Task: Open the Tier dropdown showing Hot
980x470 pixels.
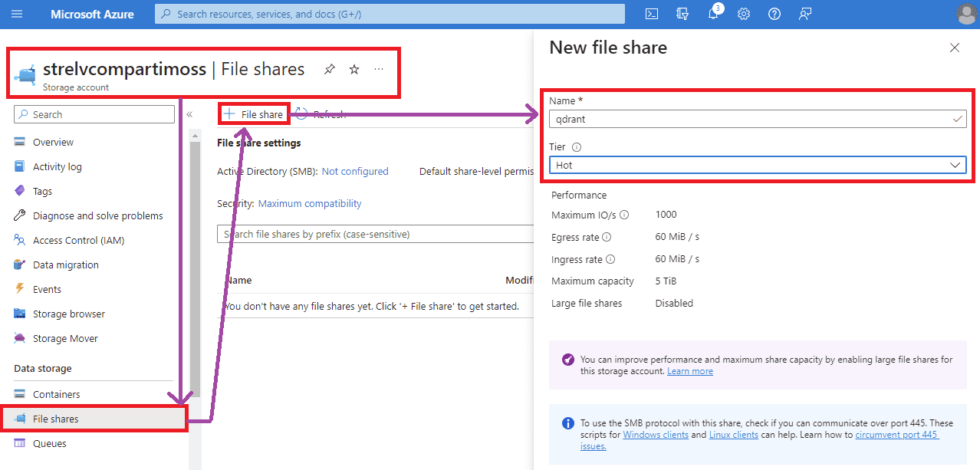Action: click(758, 165)
